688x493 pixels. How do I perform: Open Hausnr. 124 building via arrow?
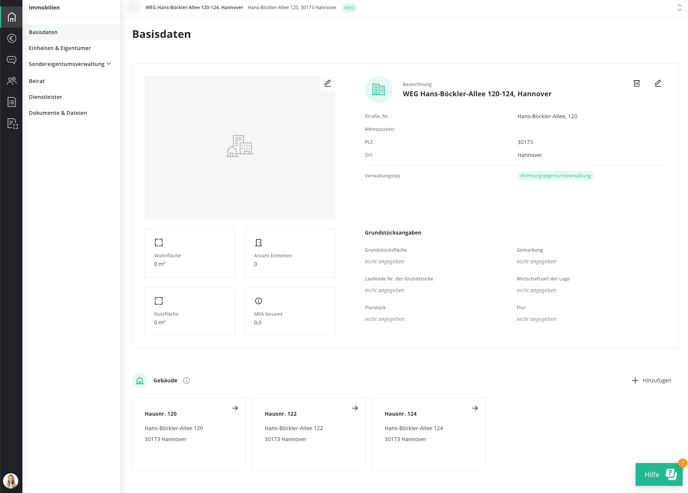pyautogui.click(x=475, y=408)
